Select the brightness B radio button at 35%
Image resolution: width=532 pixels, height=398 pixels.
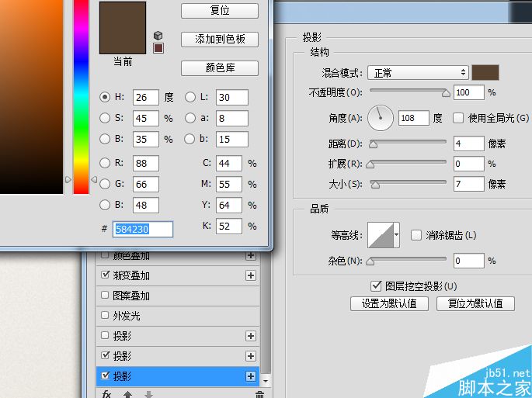click(105, 139)
